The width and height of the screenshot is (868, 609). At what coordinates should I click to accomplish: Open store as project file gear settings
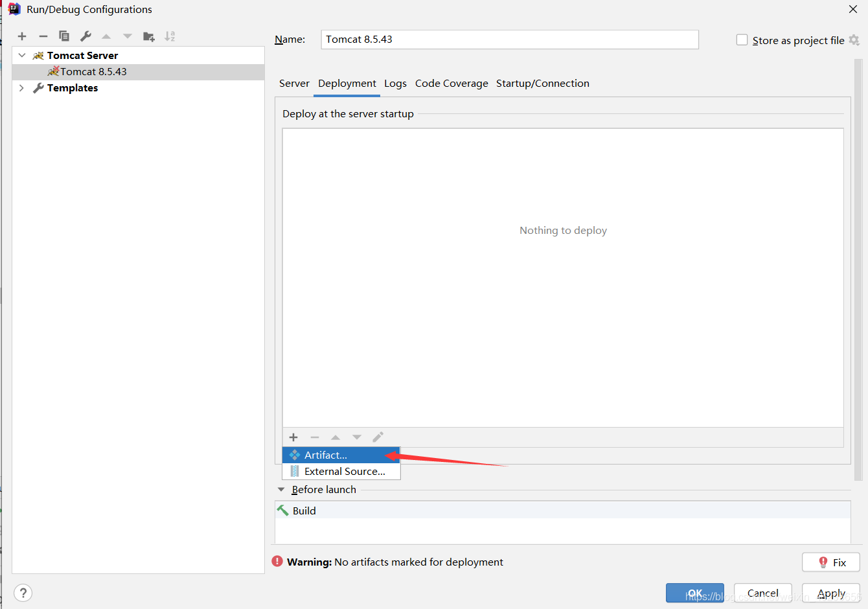854,40
